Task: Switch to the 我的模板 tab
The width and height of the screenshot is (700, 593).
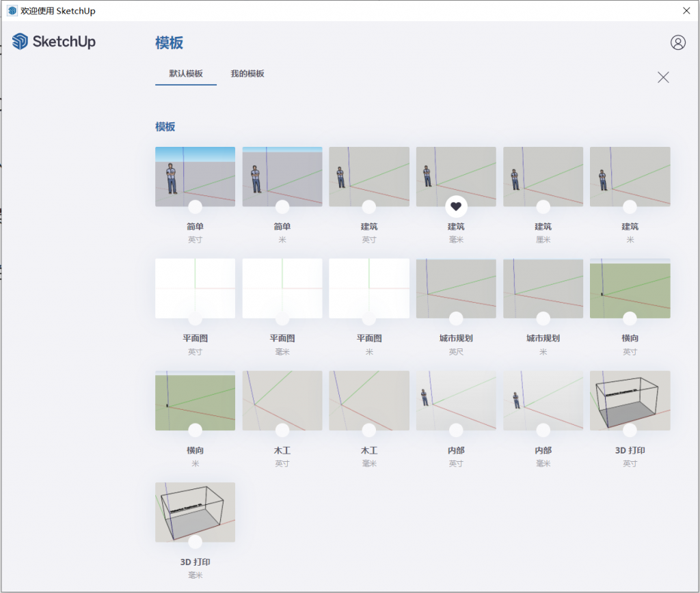Action: click(x=247, y=74)
